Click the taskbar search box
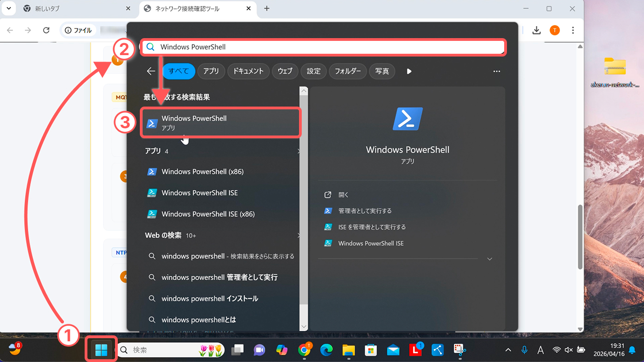The width and height of the screenshot is (644, 362). tap(171, 350)
